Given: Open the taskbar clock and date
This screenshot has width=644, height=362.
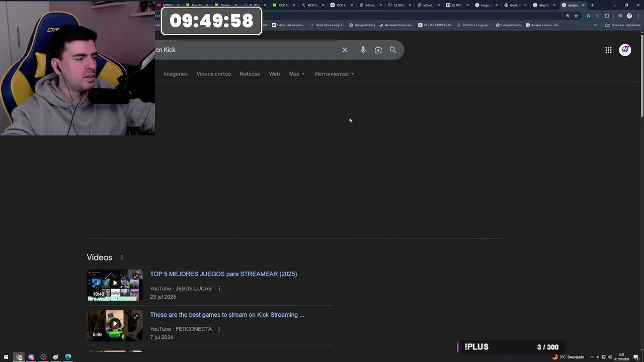Looking at the screenshot, I should tap(622, 357).
